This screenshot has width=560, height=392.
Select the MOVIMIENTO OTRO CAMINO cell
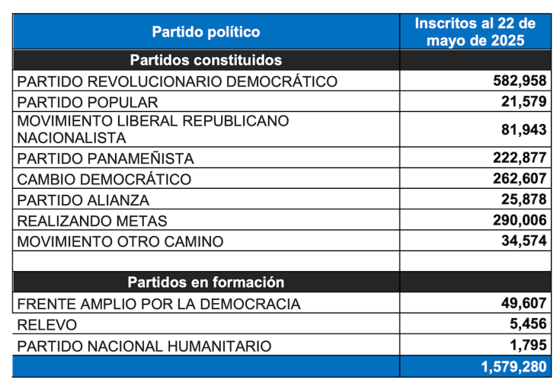coord(120,242)
